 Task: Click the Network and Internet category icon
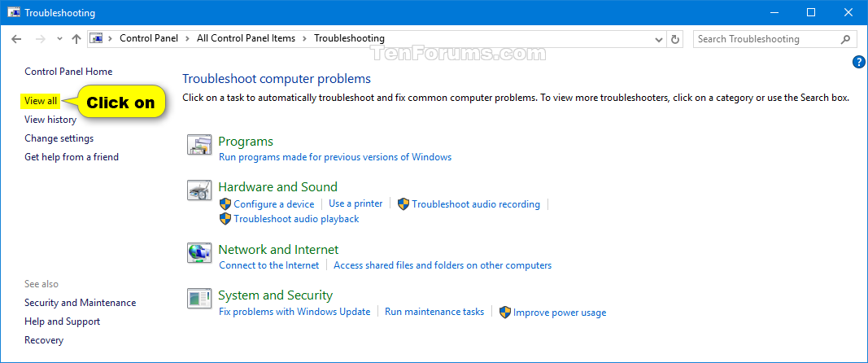[199, 252]
